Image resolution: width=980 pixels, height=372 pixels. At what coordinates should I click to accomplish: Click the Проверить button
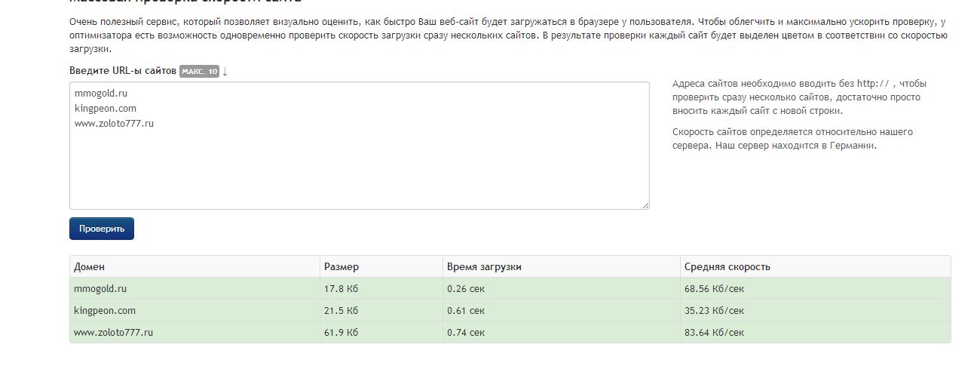click(102, 229)
